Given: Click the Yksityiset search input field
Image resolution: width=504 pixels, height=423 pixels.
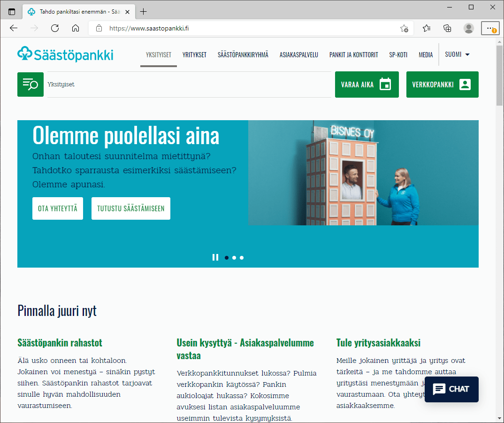Looking at the screenshot, I should coord(189,85).
